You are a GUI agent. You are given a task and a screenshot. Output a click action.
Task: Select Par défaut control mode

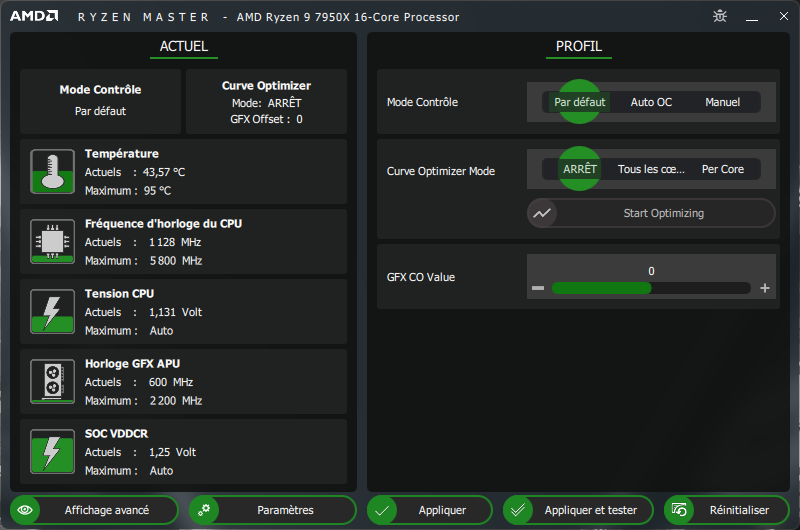[x=580, y=102]
